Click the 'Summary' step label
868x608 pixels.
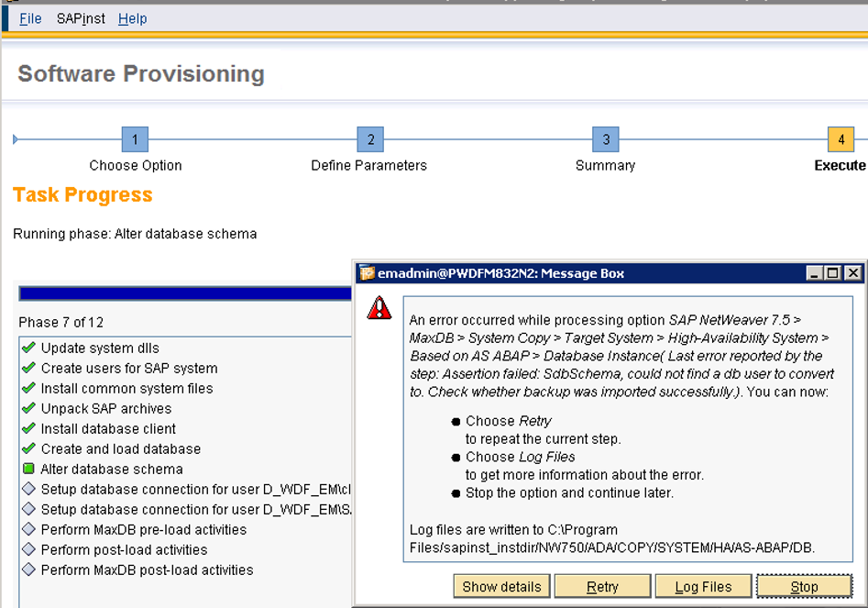(x=605, y=166)
